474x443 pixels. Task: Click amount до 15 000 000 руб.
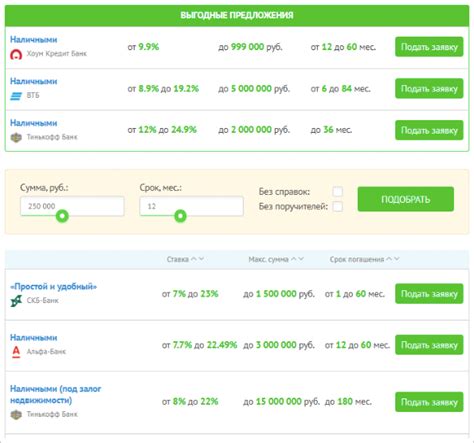click(x=281, y=402)
